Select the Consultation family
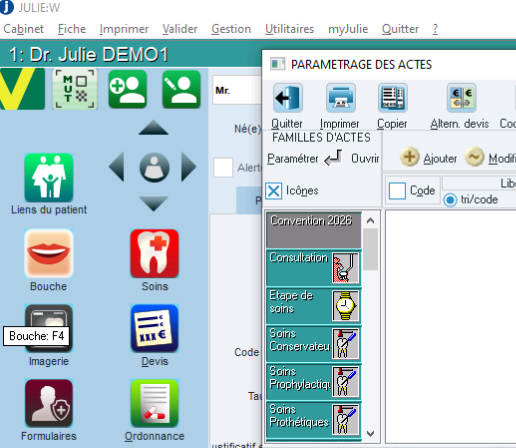 point(314,268)
